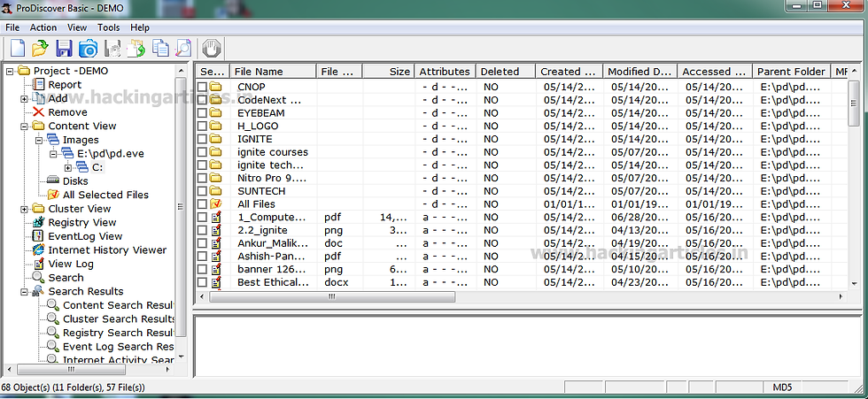Viewport: 868px width, 399px height.
Task: Open the Report node in the tree
Action: tap(64, 85)
